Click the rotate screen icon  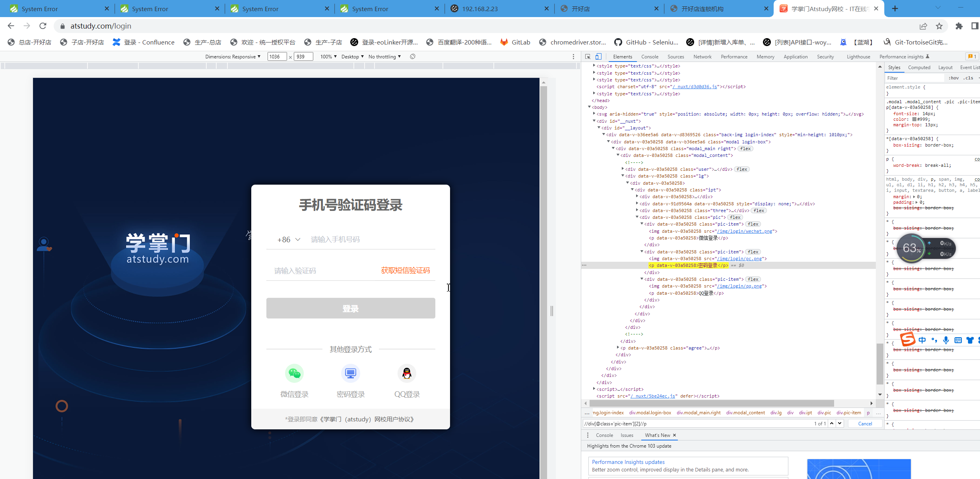click(x=413, y=57)
